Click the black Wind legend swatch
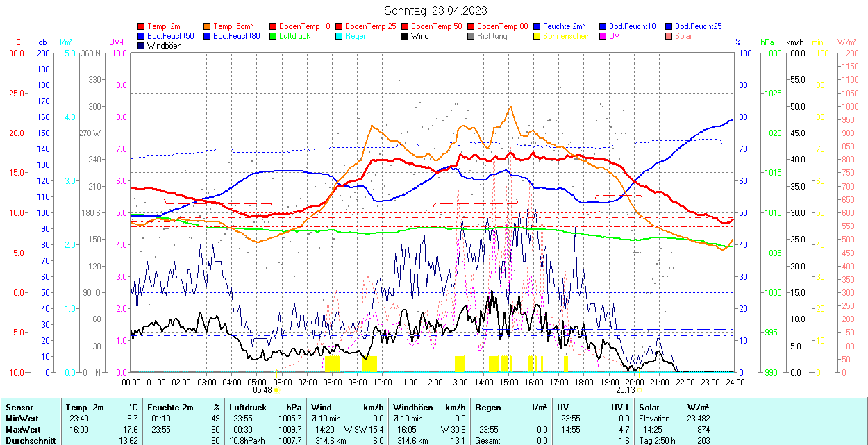 coord(405,36)
